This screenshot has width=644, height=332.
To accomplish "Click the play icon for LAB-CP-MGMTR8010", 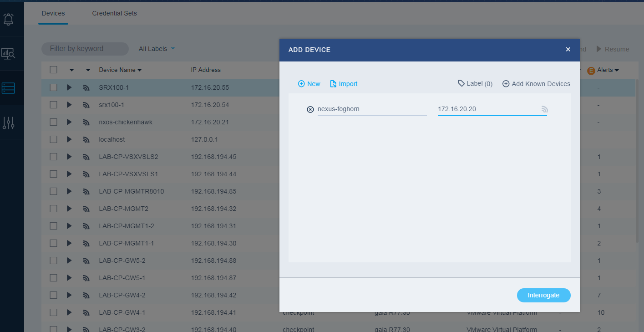I will tap(69, 191).
